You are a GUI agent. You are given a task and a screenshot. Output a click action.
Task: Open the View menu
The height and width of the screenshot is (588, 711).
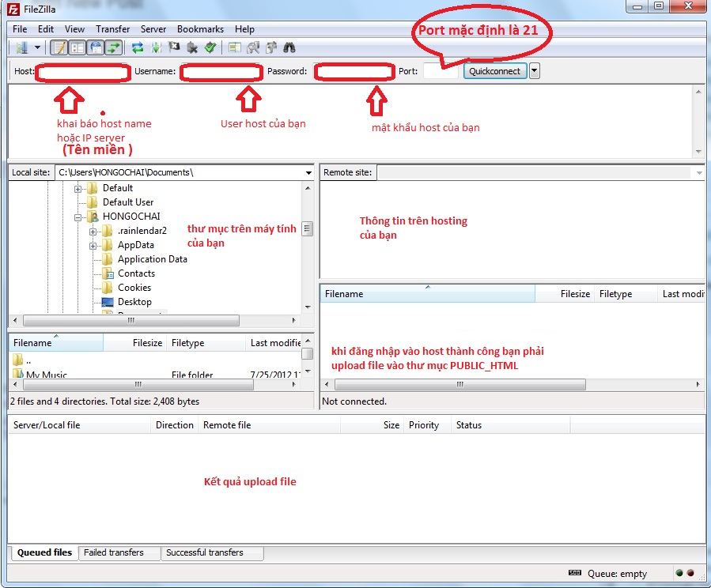(74, 29)
